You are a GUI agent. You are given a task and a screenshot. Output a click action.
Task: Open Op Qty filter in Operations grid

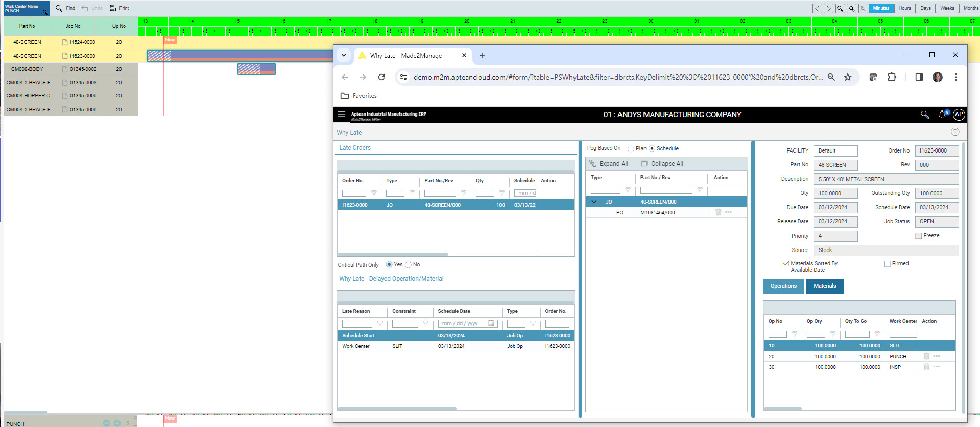pyautogui.click(x=832, y=334)
